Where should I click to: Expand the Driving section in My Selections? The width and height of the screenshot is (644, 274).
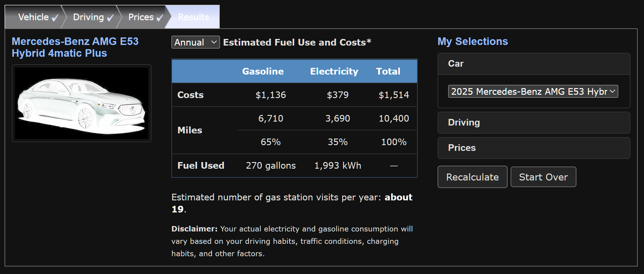click(534, 123)
